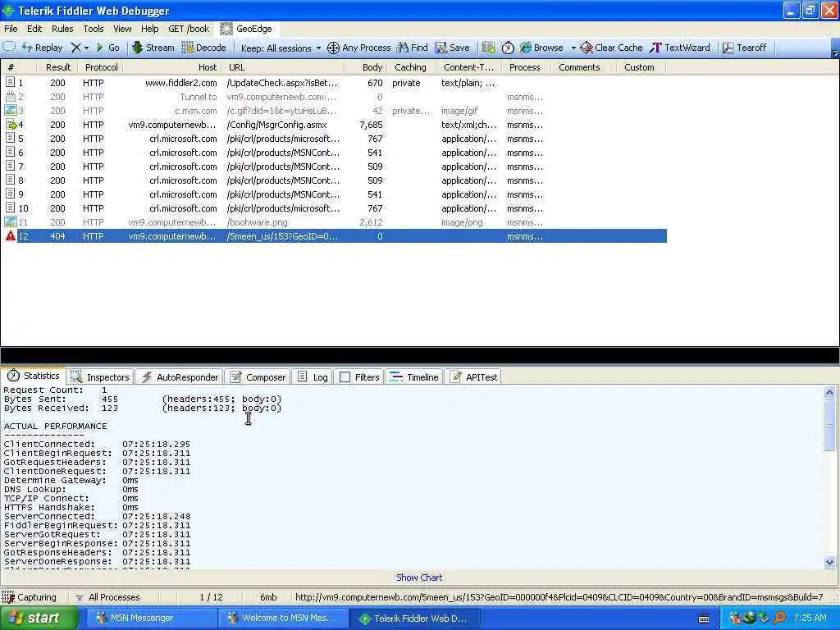This screenshot has width=840, height=630.
Task: Select session 3 c.msn.com image icon
Action: pyautogui.click(x=10, y=111)
